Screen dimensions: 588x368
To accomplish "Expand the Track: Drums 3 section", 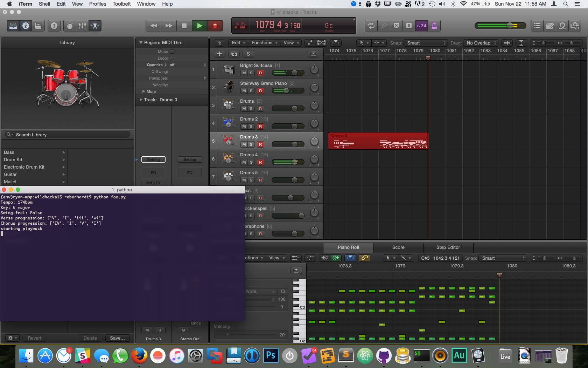I will [141, 100].
